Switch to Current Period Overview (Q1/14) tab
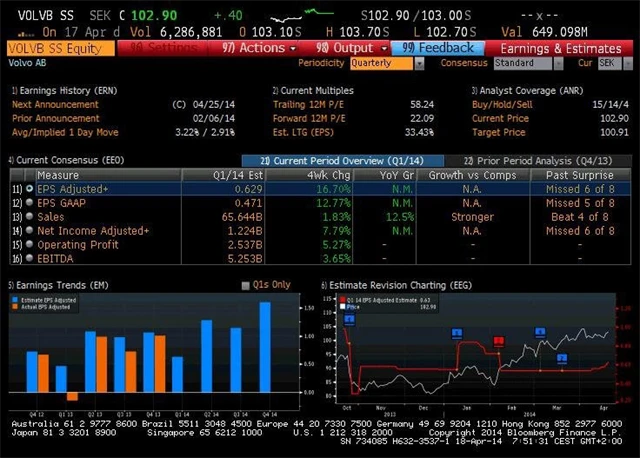The width and height of the screenshot is (640, 458). 342,161
